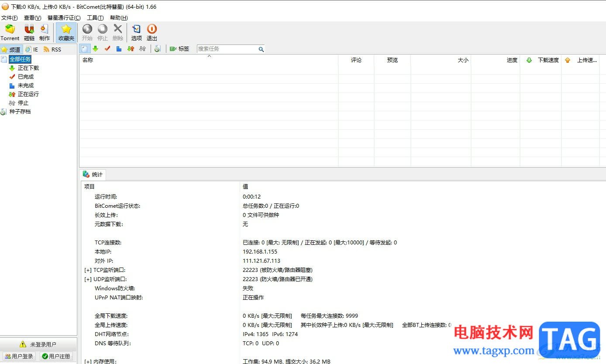Click the Windows防火墙 row label

[115, 288]
